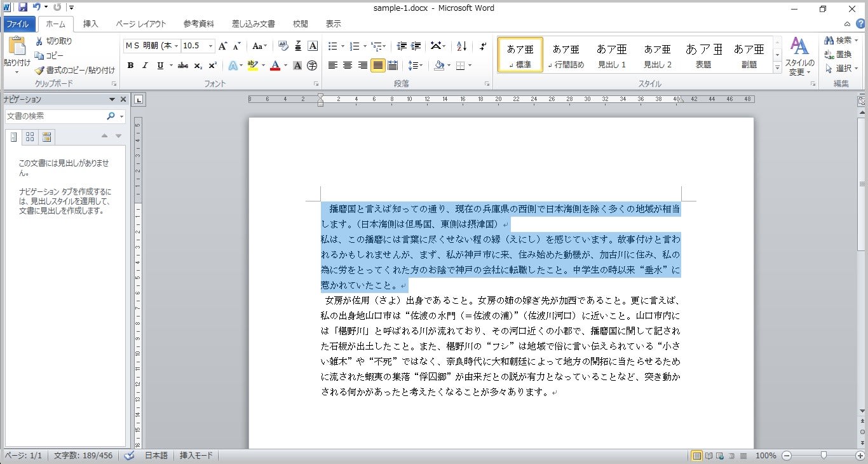Click the Grow Font icon
The height and width of the screenshot is (464, 868).
coord(222,46)
